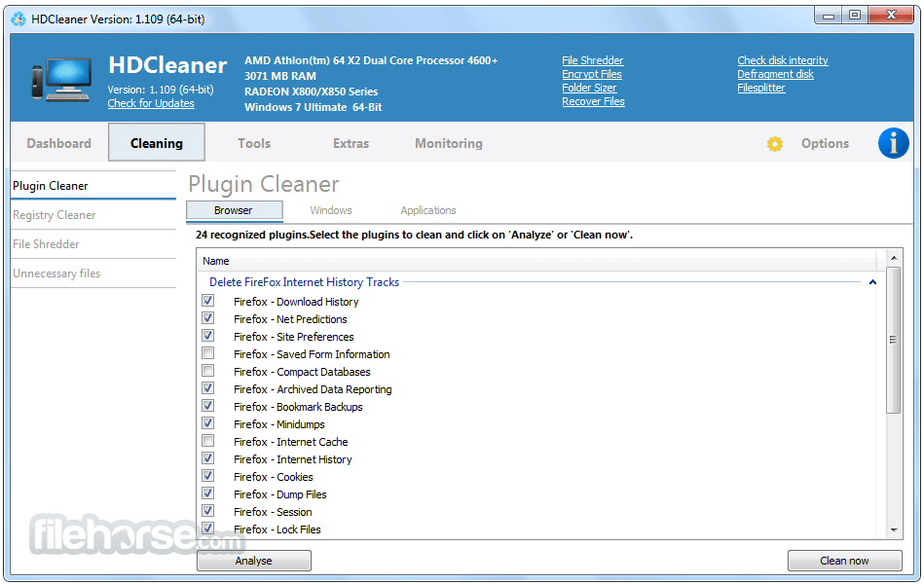Open File Shredder in sidebar
Screen dimensions: 924x584
(93, 244)
